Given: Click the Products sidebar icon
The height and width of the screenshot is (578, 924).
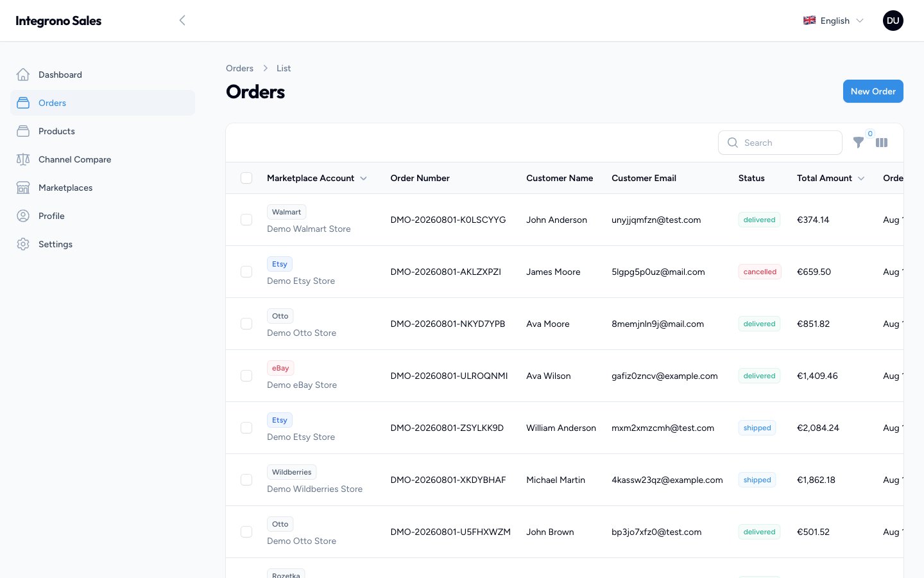Looking at the screenshot, I should coord(23,131).
